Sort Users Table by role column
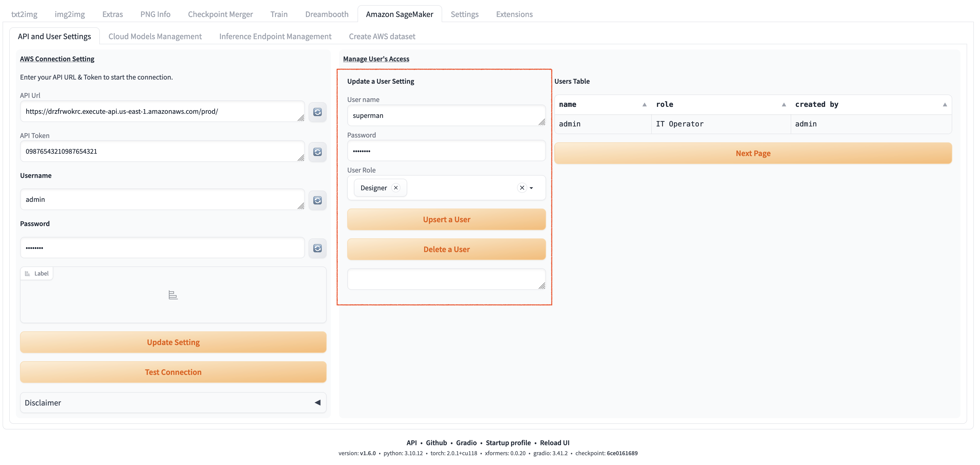The image size is (980, 465). (x=784, y=105)
